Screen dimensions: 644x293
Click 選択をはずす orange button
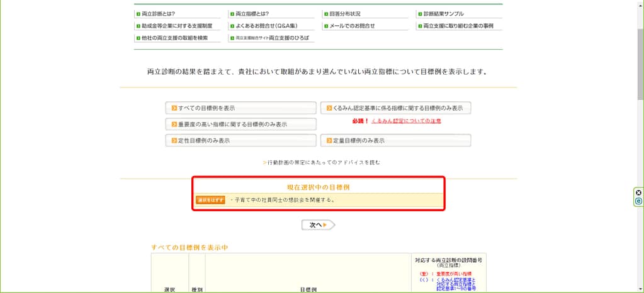(210, 200)
